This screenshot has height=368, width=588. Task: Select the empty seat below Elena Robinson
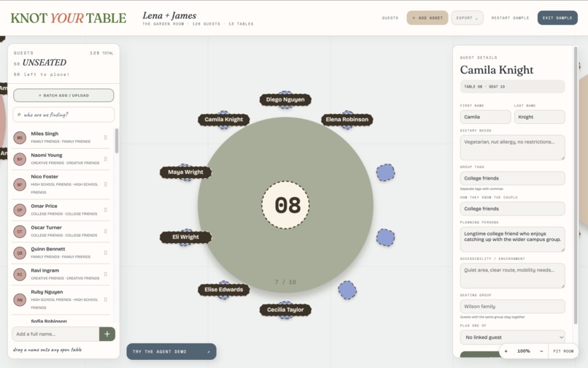point(385,173)
